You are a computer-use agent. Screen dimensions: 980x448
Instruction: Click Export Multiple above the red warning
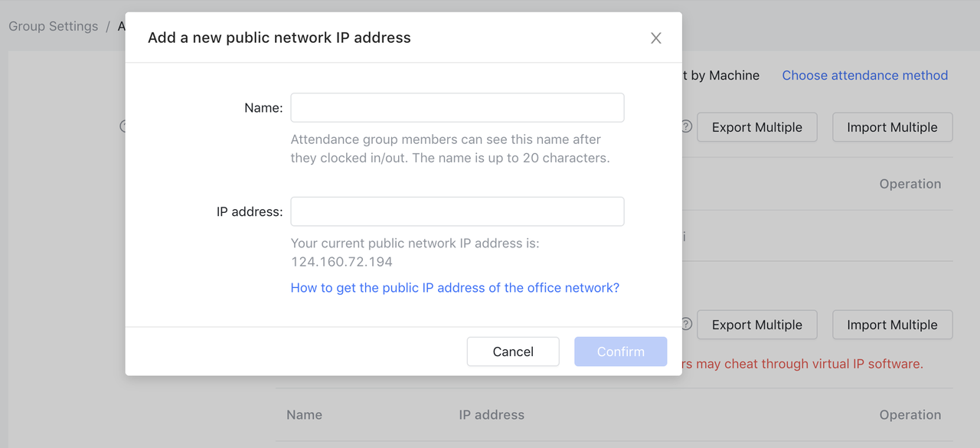tap(756, 325)
